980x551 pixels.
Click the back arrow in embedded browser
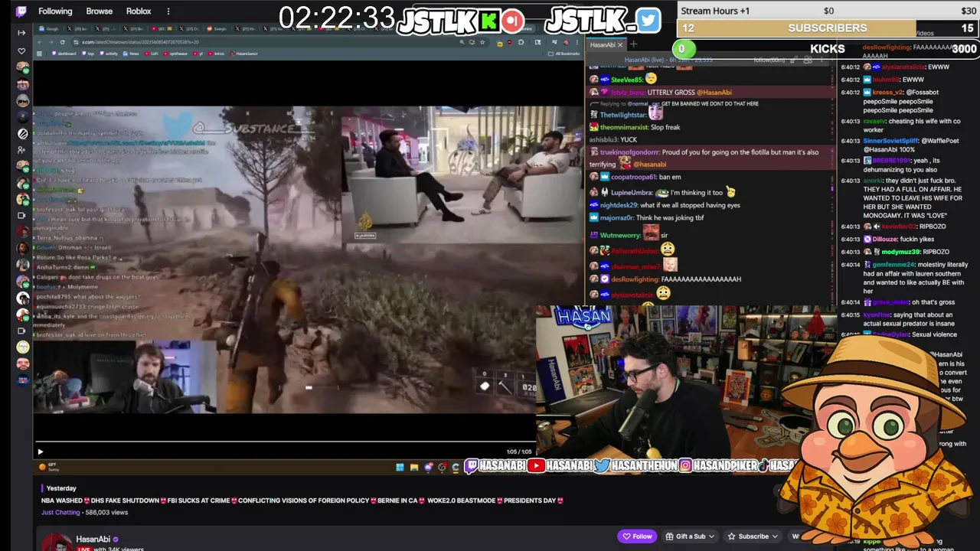coord(40,42)
